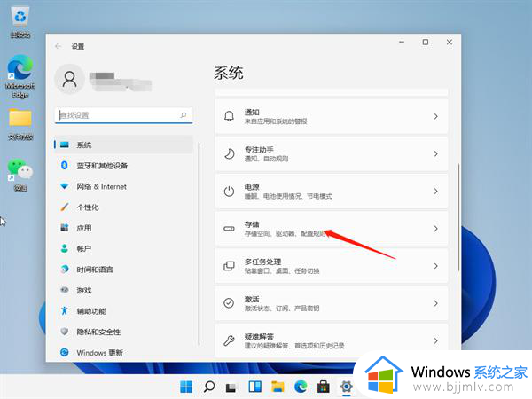
Task: Select the yellow folder on desktop
Action: tap(20, 124)
